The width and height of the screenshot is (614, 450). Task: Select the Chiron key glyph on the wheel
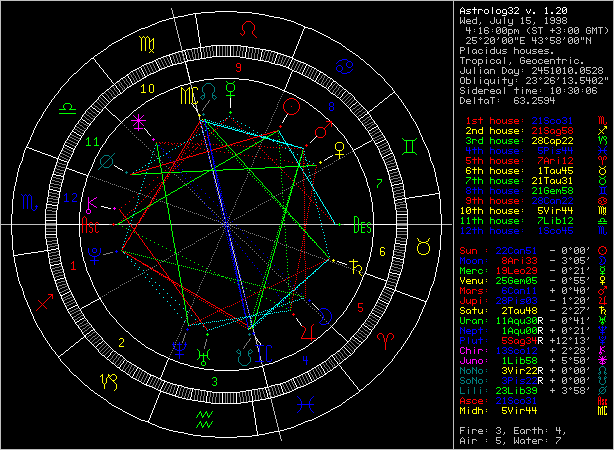[x=92, y=205]
